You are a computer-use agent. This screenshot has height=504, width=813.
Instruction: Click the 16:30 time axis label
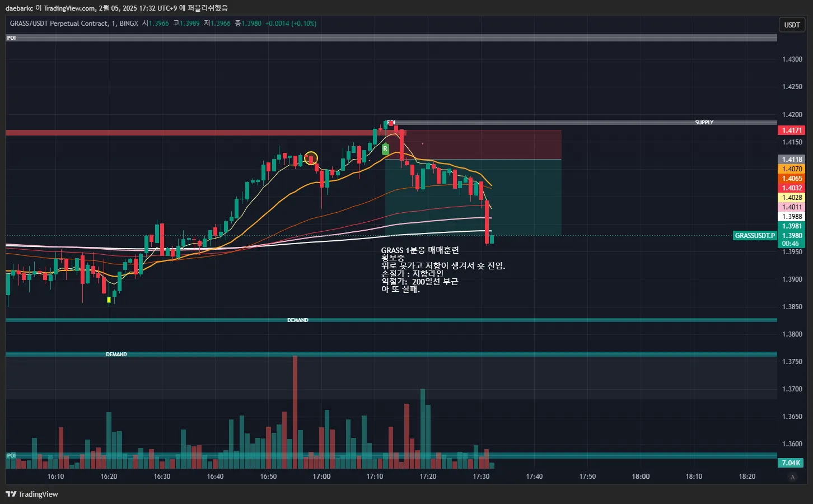coord(162,477)
